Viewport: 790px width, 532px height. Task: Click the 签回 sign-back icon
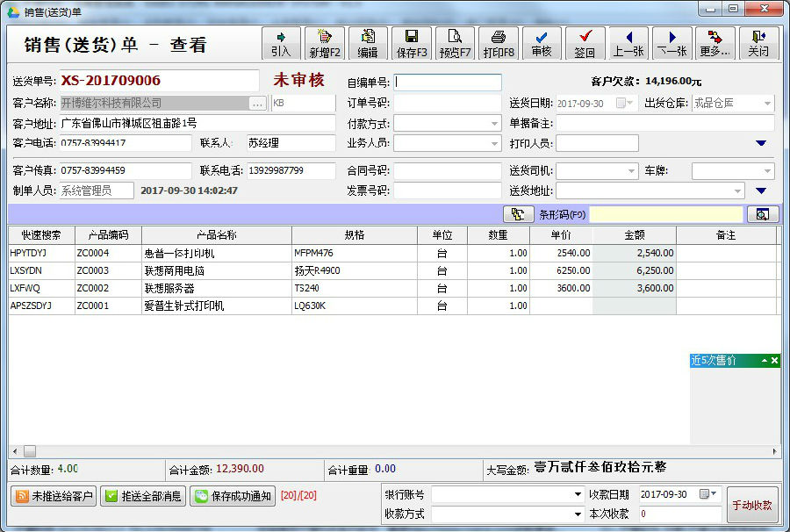point(585,43)
